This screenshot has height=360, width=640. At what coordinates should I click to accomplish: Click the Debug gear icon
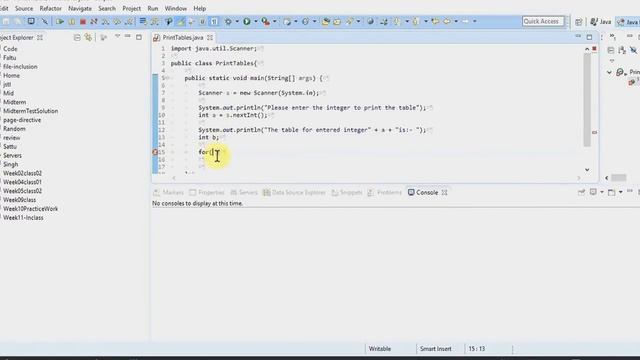point(228,21)
